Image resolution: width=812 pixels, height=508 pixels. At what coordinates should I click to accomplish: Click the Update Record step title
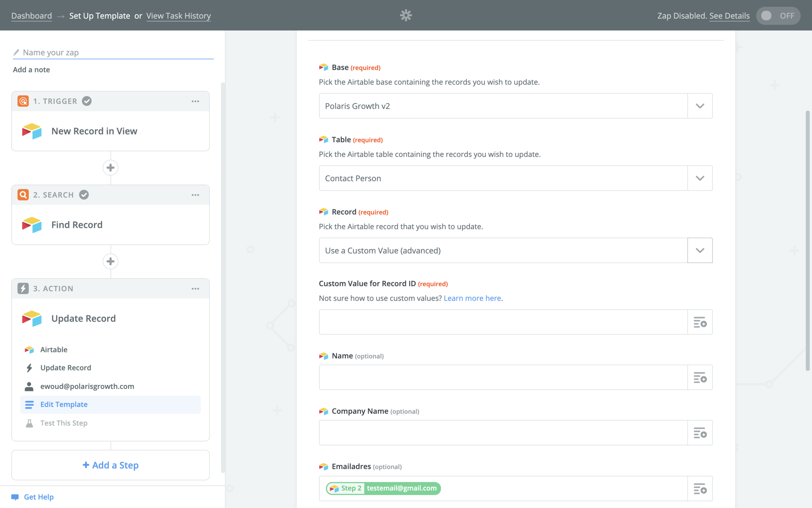coord(83,319)
